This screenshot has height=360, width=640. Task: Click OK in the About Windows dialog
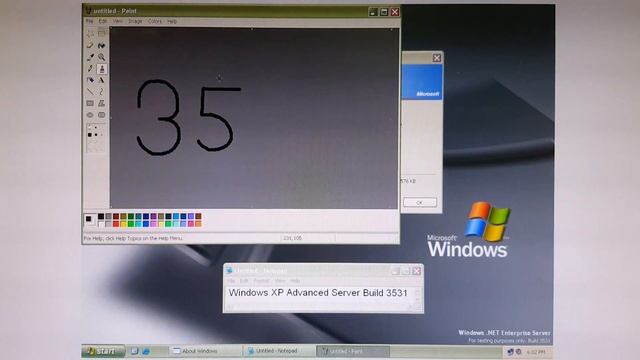coord(420,202)
